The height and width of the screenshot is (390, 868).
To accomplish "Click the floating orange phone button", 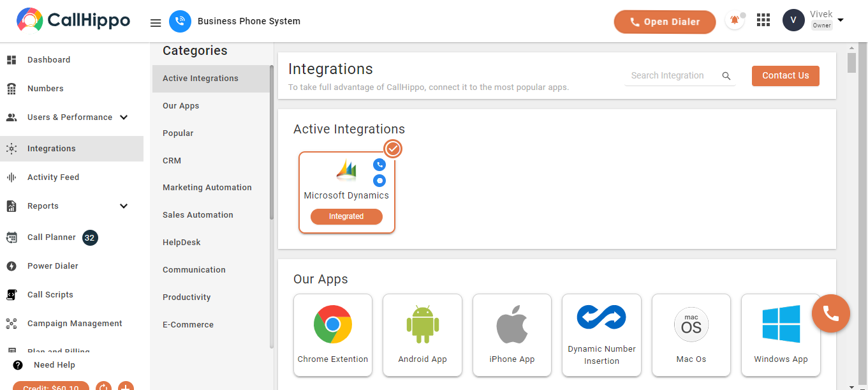I will coord(831,313).
